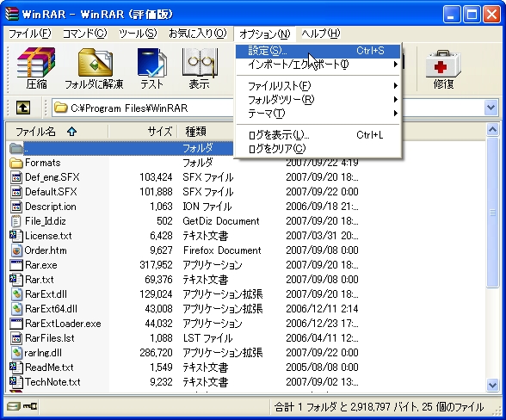Select the Descript.ion file row
Screen dimensions: 506x420
[x=184, y=207]
